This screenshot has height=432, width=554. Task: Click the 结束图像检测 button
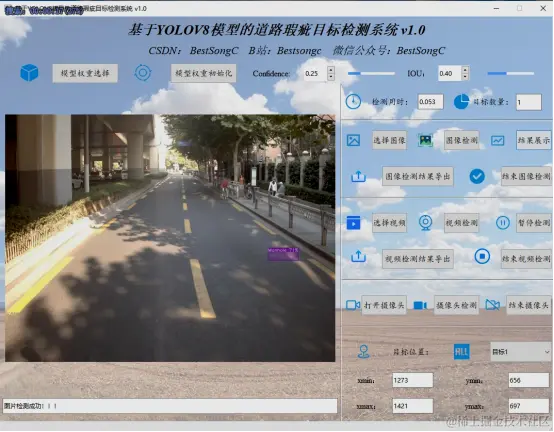(526, 176)
